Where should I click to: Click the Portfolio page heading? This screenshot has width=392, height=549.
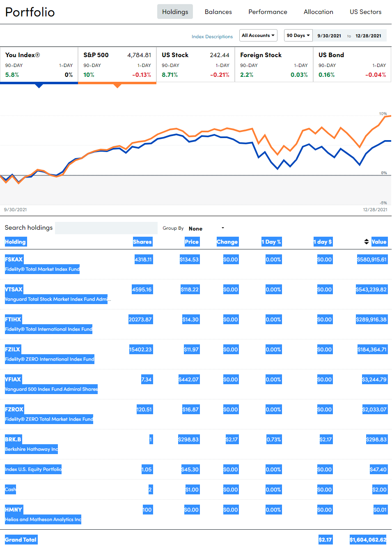pos(30,12)
